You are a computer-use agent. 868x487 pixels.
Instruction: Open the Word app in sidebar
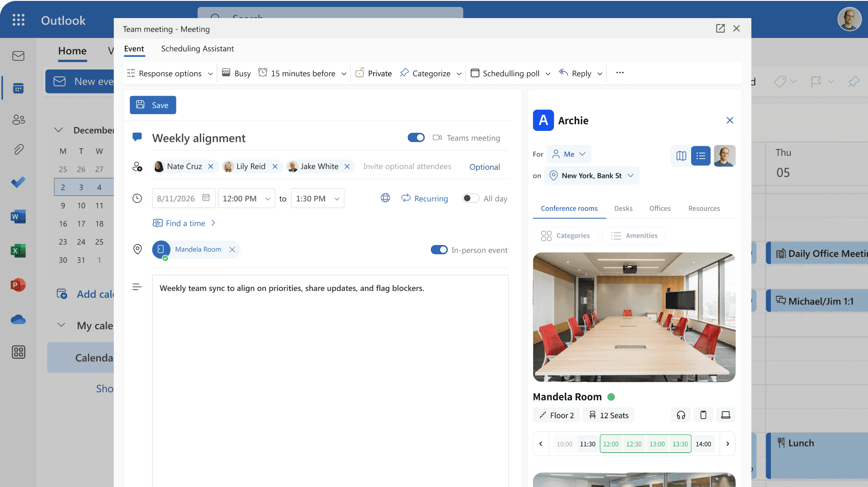point(18,216)
